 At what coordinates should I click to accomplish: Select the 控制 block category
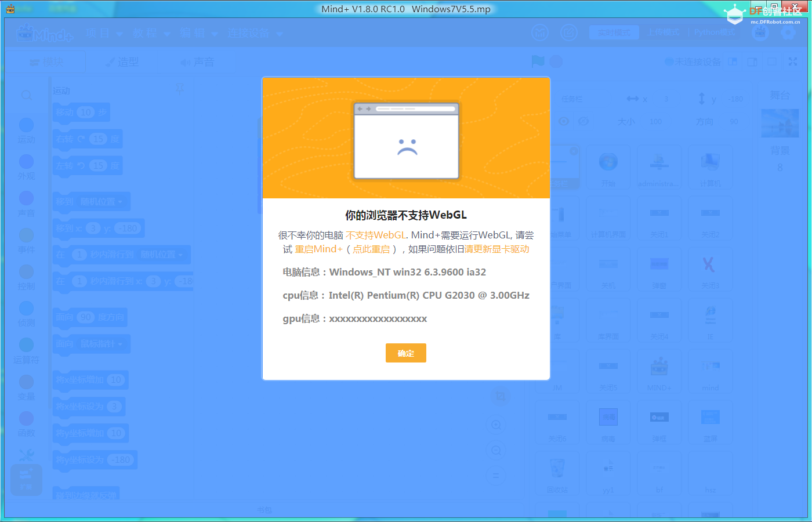[26, 277]
